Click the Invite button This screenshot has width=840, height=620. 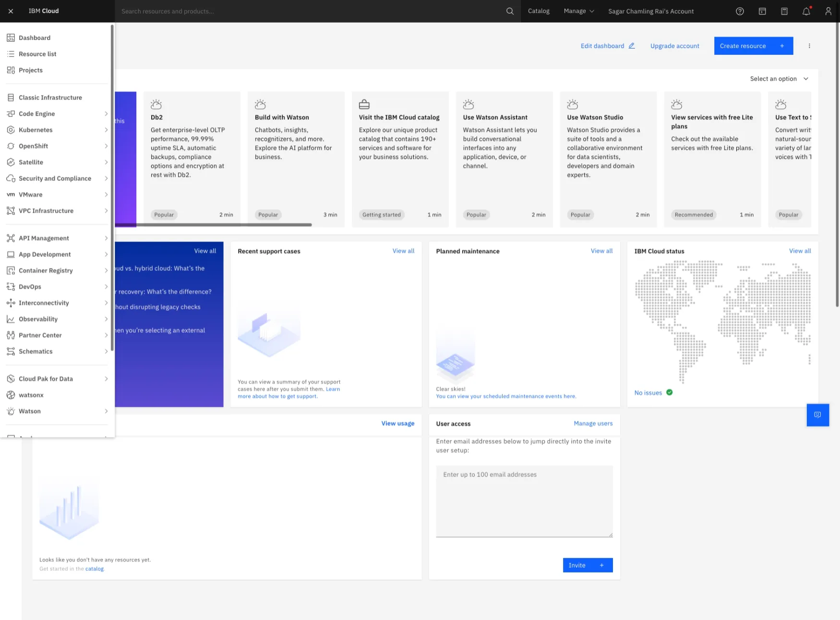(x=588, y=565)
